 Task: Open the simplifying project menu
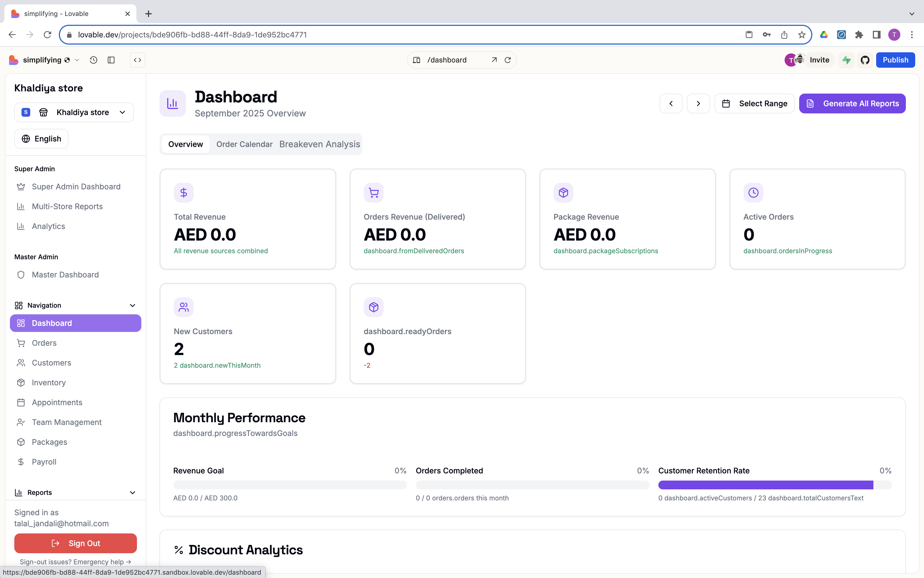point(51,60)
